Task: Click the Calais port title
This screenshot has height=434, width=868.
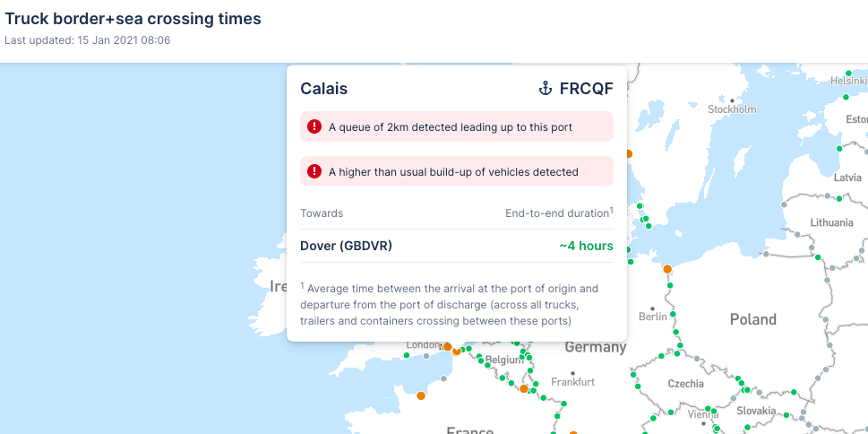Action: point(324,89)
